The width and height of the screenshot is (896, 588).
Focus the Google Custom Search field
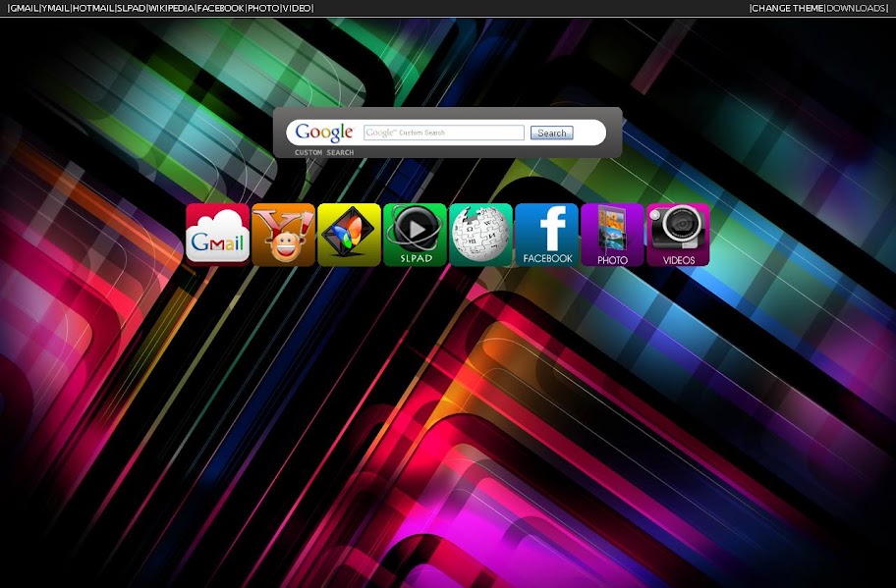coord(444,133)
